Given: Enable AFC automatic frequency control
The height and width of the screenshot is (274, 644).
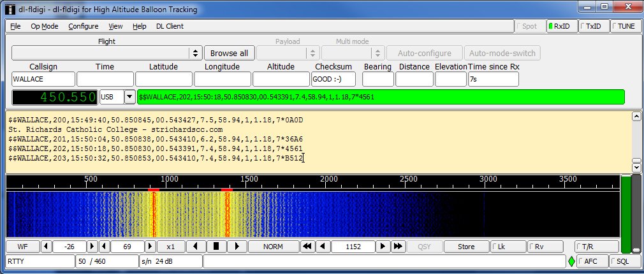Looking at the screenshot, I should 592,261.
